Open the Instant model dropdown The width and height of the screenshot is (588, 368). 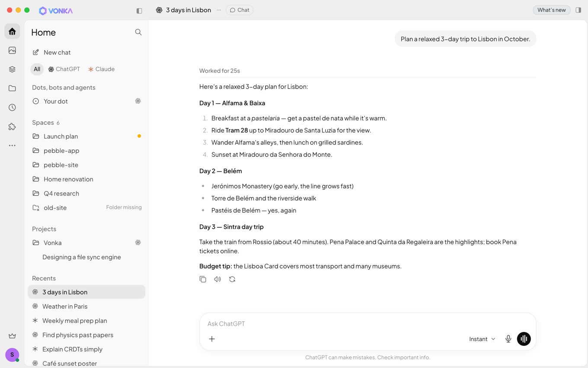(x=482, y=339)
